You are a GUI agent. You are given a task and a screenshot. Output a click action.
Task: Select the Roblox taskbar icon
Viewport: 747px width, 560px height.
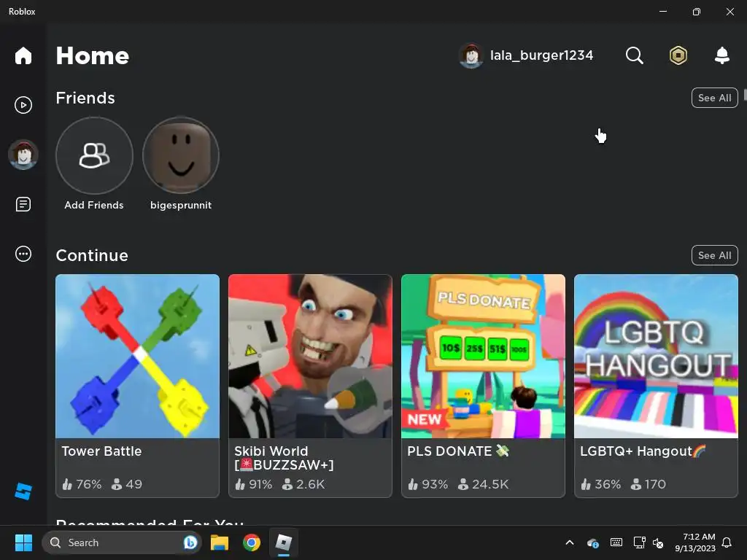pyautogui.click(x=284, y=542)
